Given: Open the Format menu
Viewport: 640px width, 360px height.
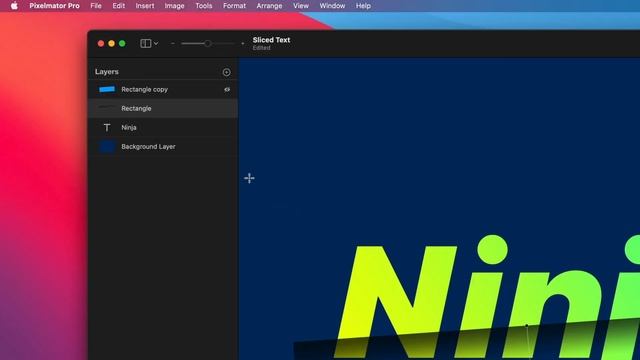Looking at the screenshot, I should [234, 6].
